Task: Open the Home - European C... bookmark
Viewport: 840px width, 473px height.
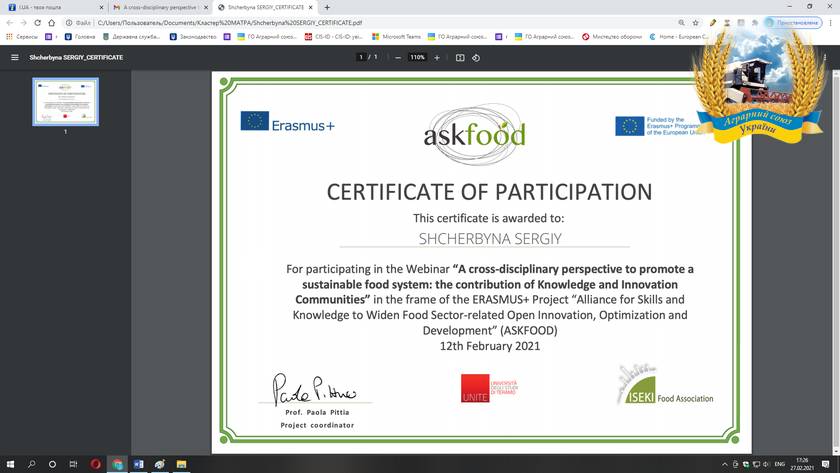Action: [x=678, y=36]
